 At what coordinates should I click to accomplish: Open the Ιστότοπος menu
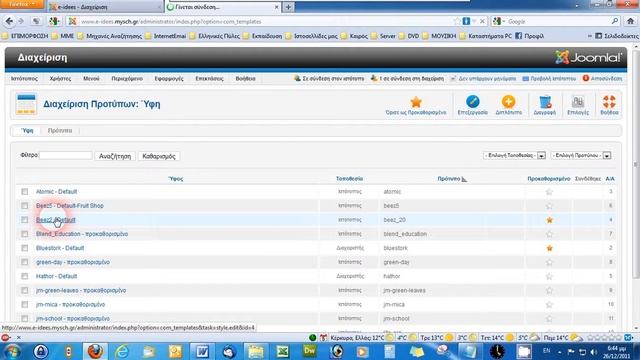(x=24, y=78)
